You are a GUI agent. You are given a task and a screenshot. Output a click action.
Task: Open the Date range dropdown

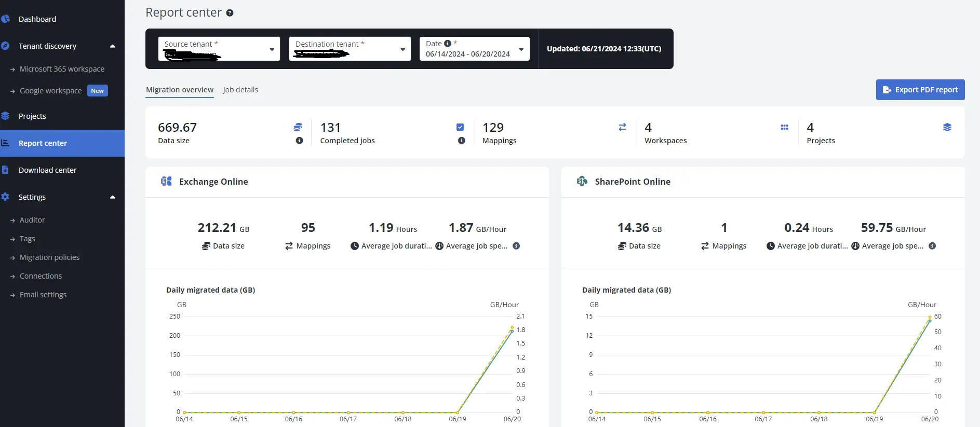521,49
